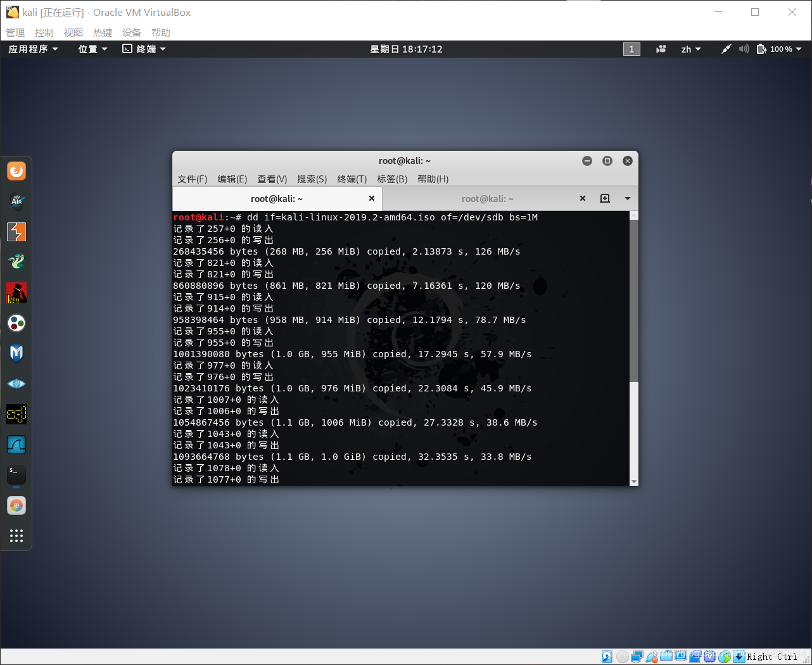Open the 编辑(E) menu in terminal
This screenshot has width=812, height=665.
tap(232, 179)
